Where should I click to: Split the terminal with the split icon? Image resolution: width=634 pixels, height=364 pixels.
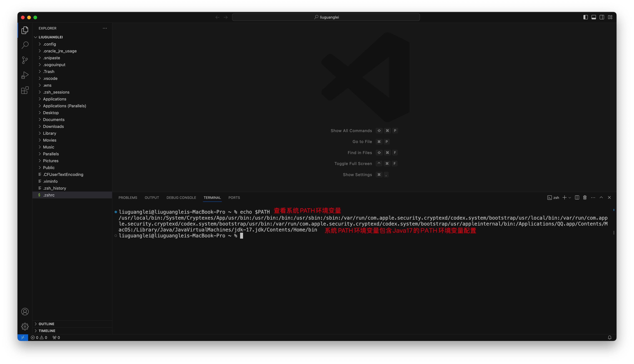577,197
